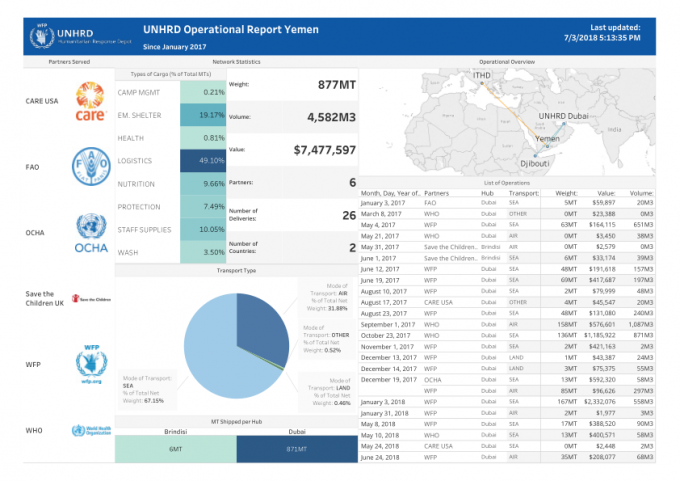Click the WFP partner logo

(x=91, y=365)
